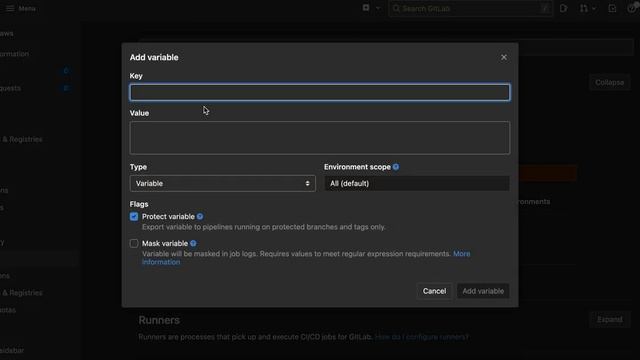Click the Search GitLab field
The image size is (640, 360).
pyautogui.click(x=471, y=8)
